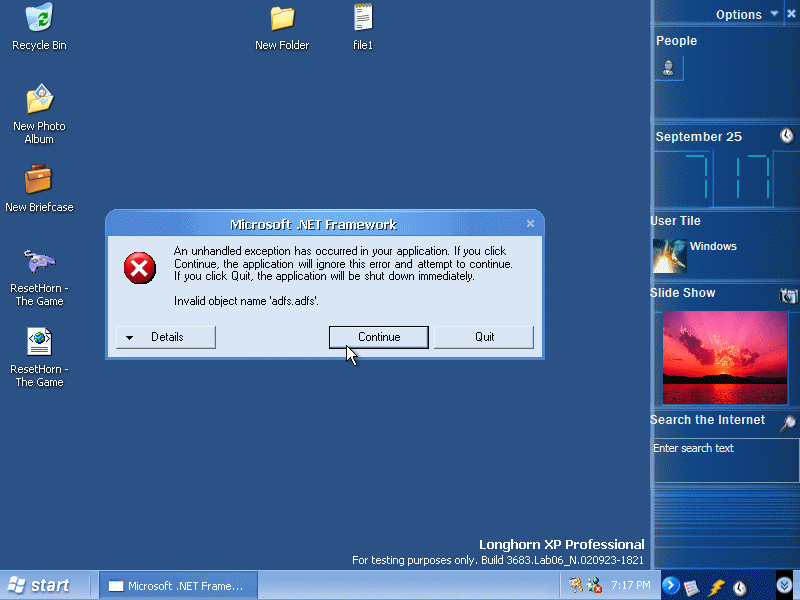The image size is (800, 600).
Task: Click Quit to shut down the application
Action: tap(484, 337)
